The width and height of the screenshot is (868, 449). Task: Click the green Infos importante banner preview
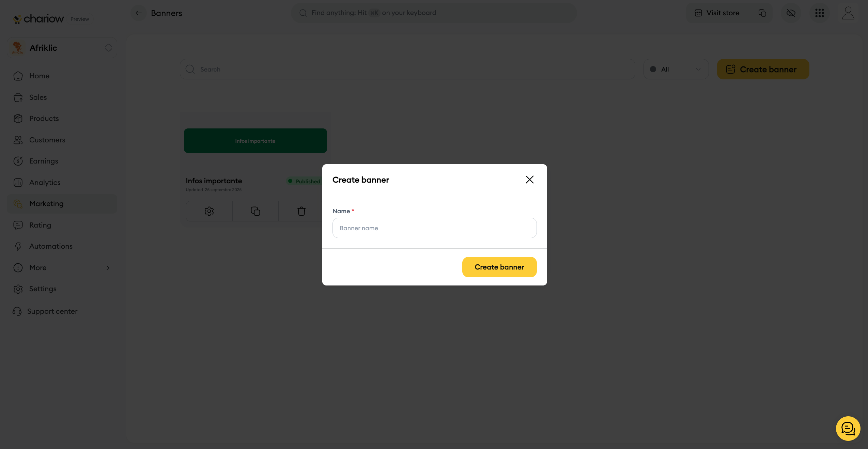255,141
